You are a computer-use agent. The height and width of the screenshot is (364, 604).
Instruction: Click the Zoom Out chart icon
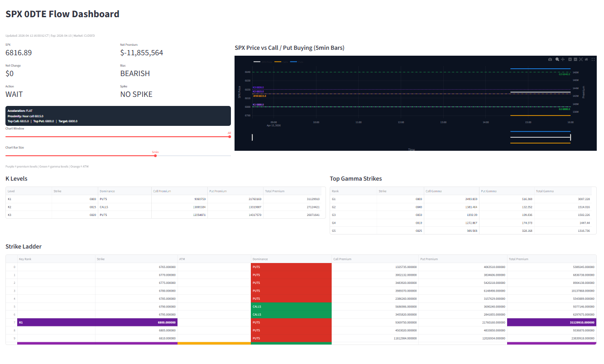point(575,59)
